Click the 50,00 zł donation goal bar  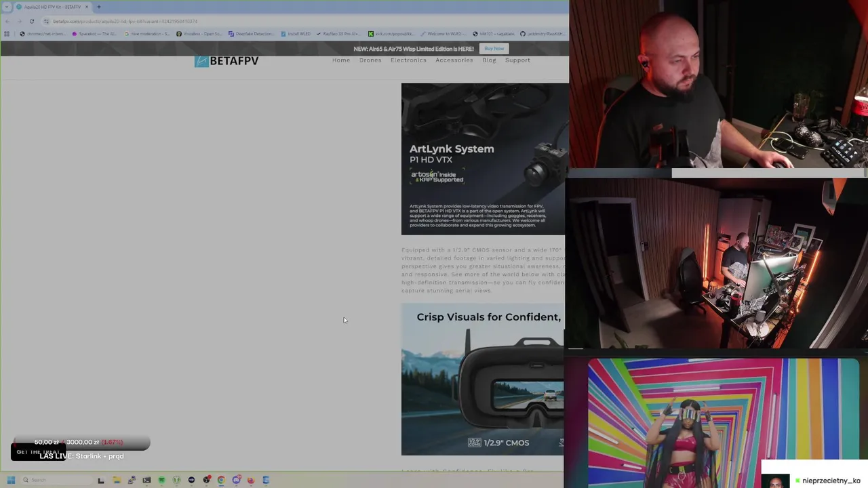[81, 442]
